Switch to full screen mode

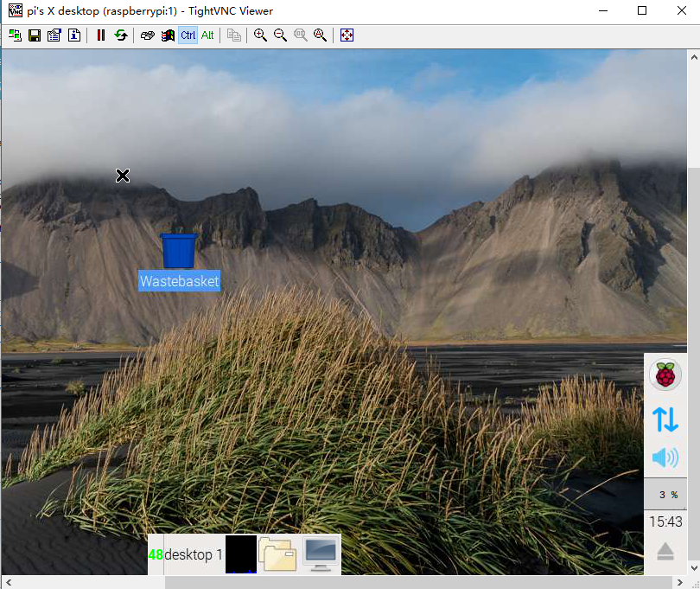point(347,35)
